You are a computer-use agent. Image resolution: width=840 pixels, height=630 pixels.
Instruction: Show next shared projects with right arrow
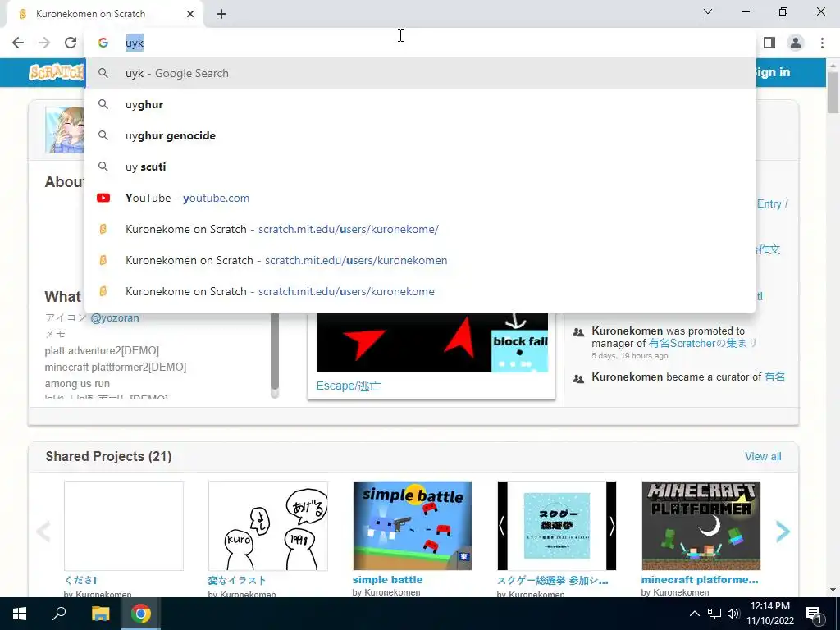click(783, 532)
